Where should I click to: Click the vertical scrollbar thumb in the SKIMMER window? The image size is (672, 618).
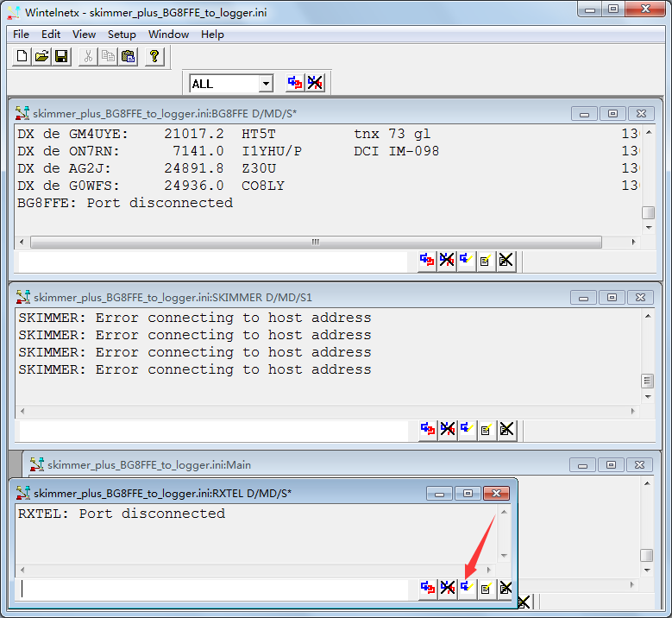click(647, 381)
